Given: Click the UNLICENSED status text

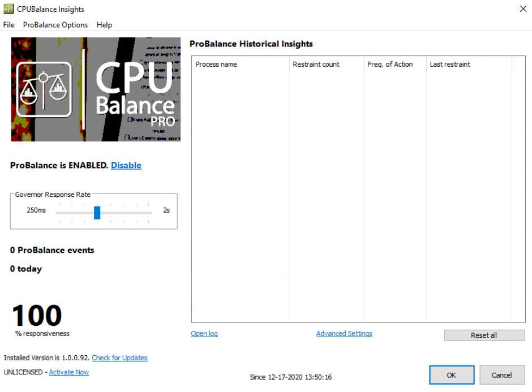Looking at the screenshot, I should click(x=23, y=372).
